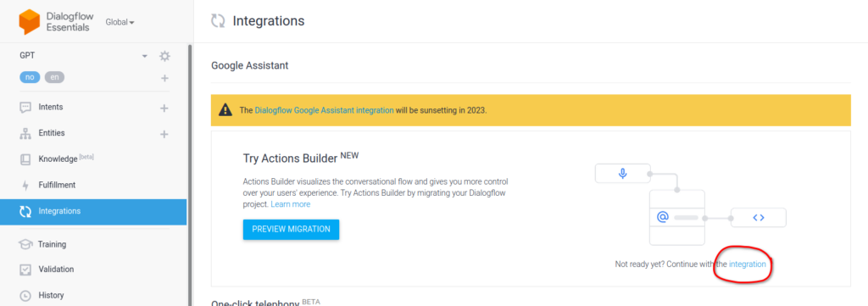Viewport: 868px width, 306px height.
Task: Select the Integrations sidebar item
Action: tap(93, 211)
